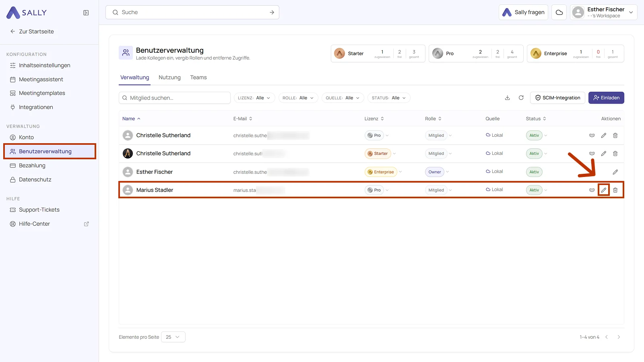Screen dimensions: 644x362
Task: Refresh the member list
Action: [x=521, y=98]
